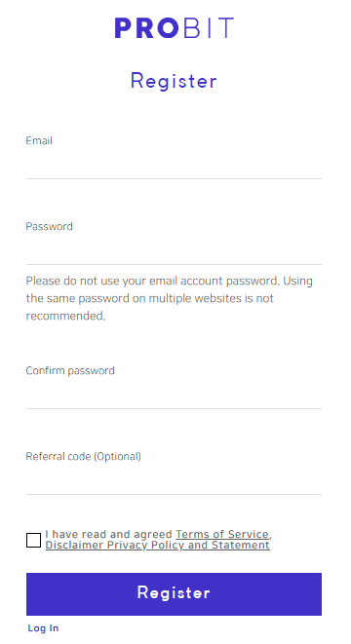Click the Password field label

coord(50,226)
